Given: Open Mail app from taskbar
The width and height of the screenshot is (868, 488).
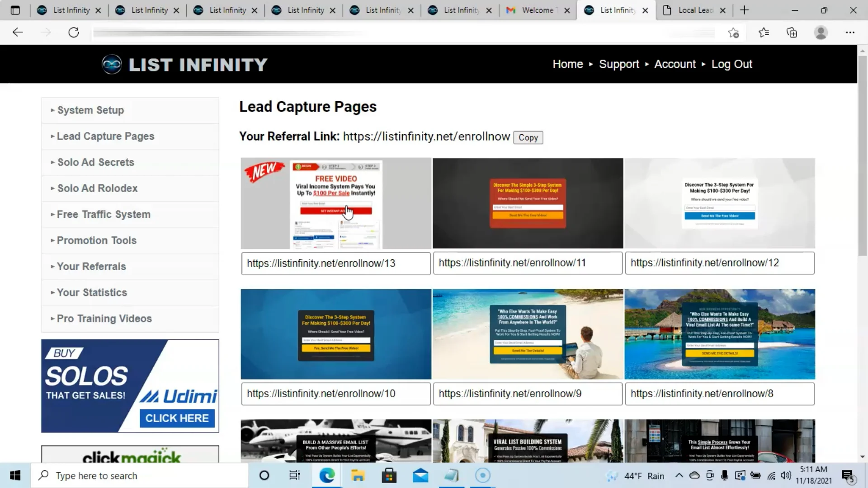Looking at the screenshot, I should (x=420, y=475).
